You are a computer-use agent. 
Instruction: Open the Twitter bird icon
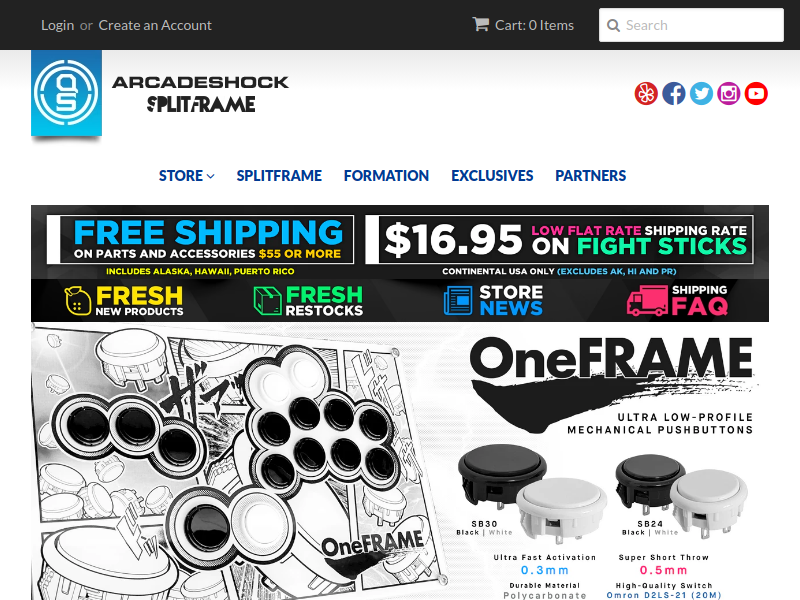(701, 93)
